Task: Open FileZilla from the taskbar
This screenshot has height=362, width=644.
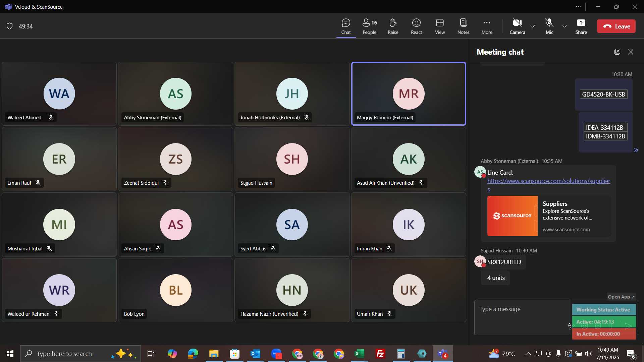Action: coord(380,354)
